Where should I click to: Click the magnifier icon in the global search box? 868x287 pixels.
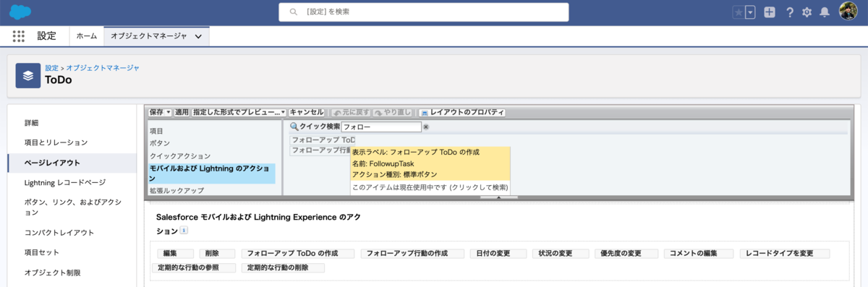pyautogui.click(x=293, y=12)
